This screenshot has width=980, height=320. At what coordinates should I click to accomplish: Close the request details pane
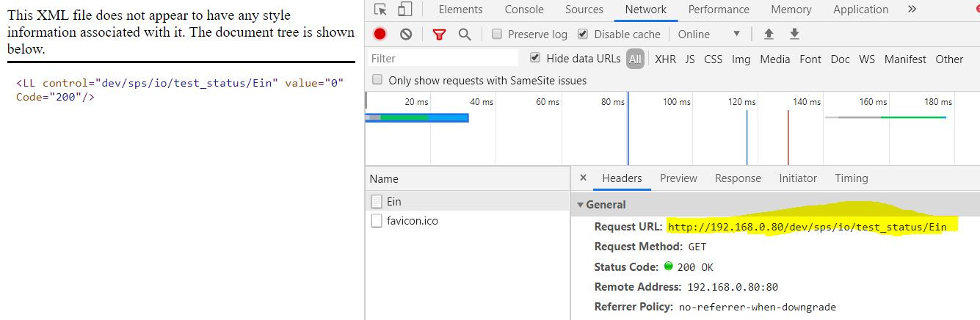(583, 178)
